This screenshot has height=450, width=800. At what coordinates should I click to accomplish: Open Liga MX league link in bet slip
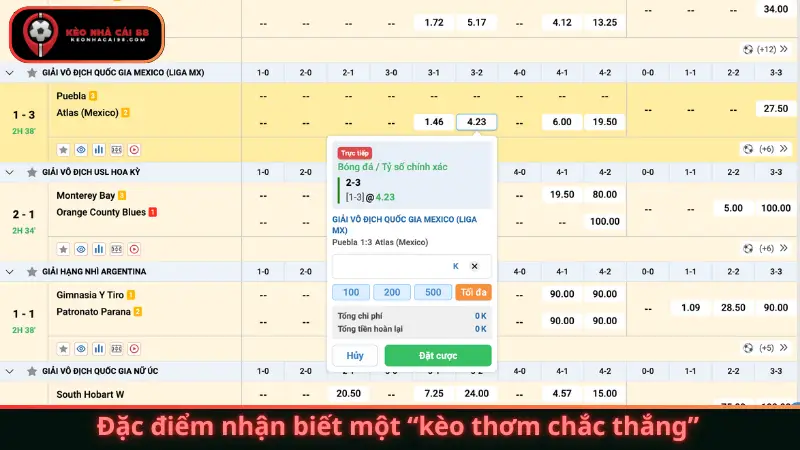click(405, 224)
